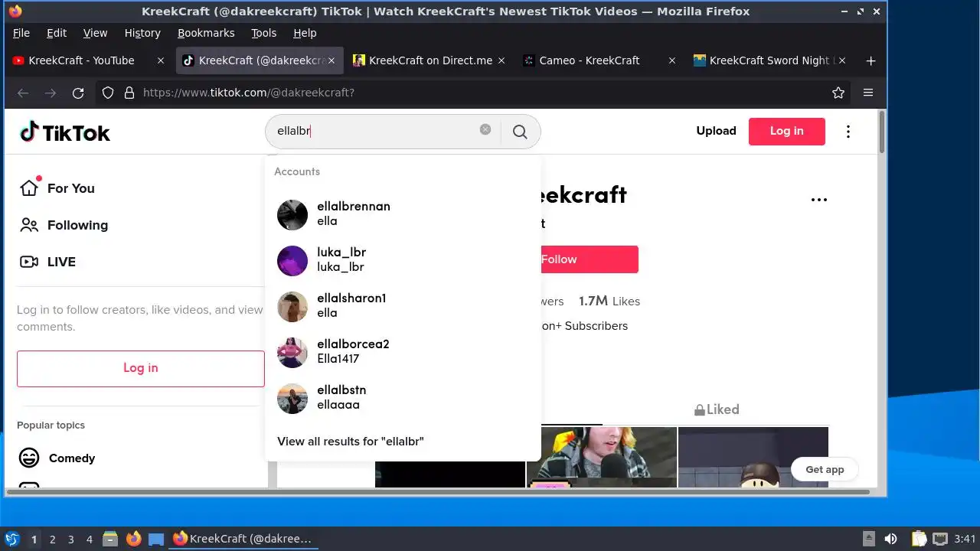Click the Upload link
Image resolution: width=980 pixels, height=551 pixels.
pos(716,131)
